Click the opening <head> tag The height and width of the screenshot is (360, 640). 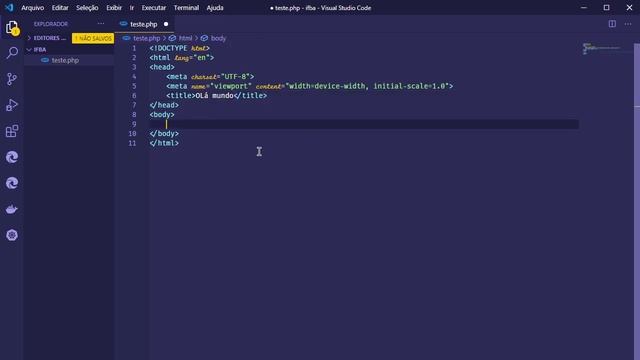162,67
